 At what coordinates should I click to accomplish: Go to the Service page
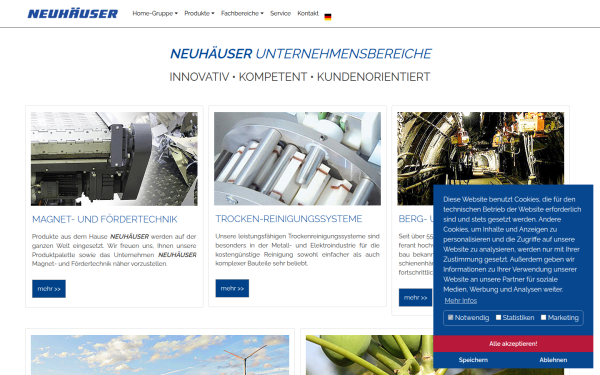tap(280, 13)
